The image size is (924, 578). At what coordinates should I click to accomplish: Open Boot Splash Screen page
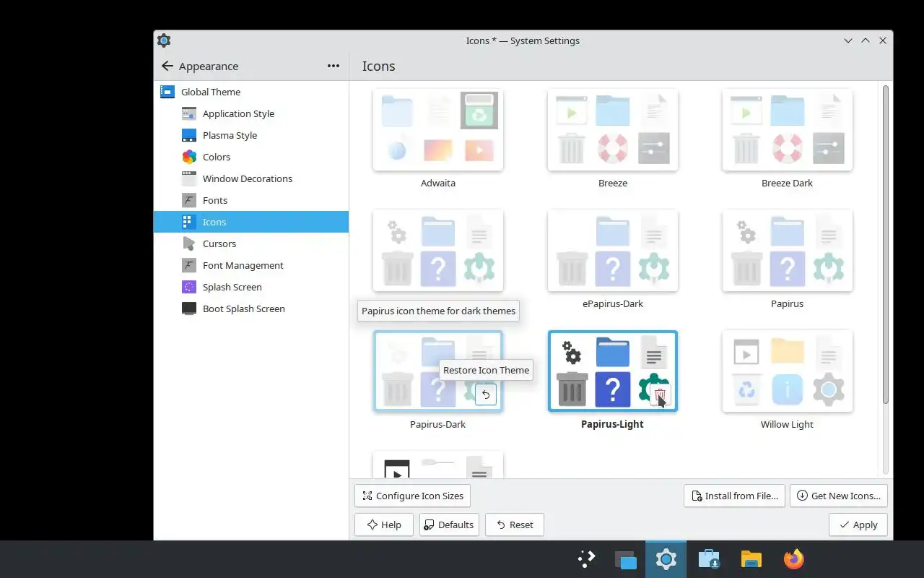tap(251, 309)
